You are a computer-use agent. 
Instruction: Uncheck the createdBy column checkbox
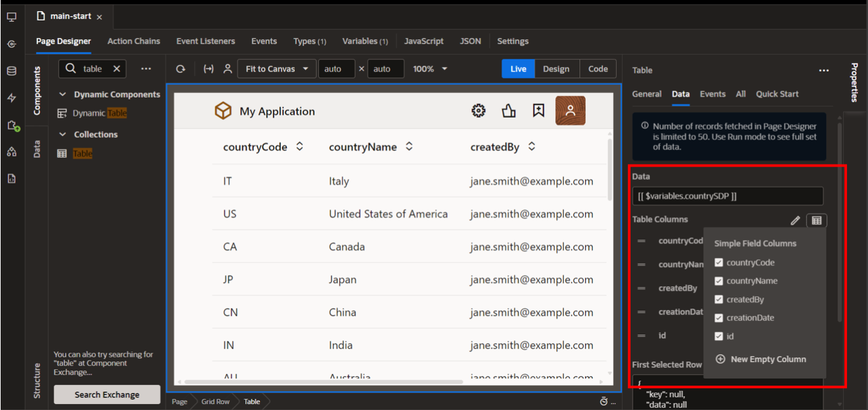(x=719, y=299)
